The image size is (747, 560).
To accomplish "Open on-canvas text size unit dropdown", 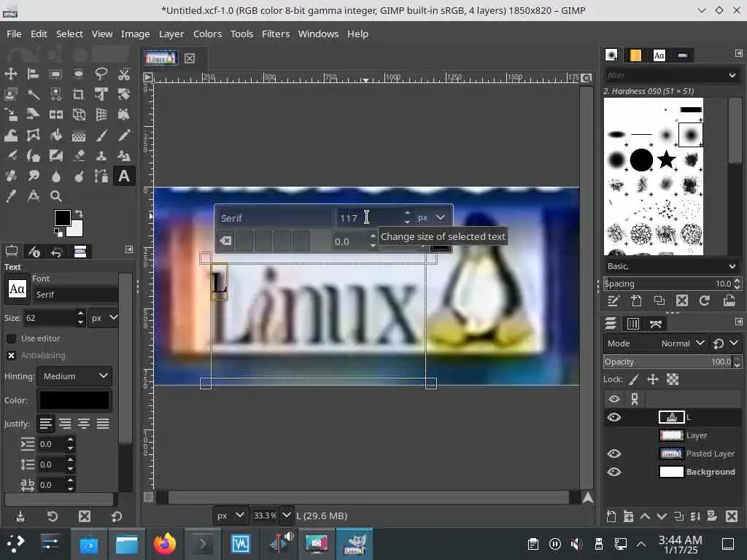I will 432,217.
